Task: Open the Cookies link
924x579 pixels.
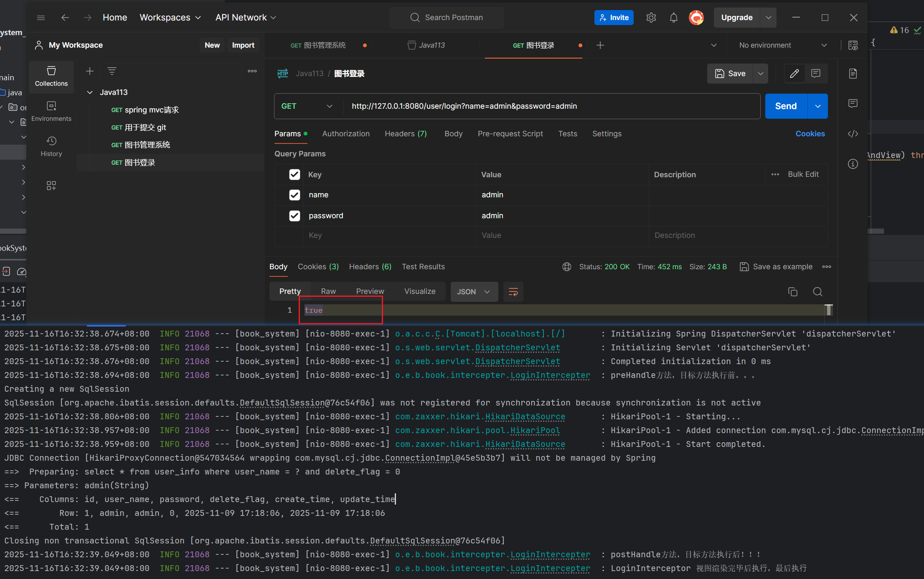Action: coord(810,134)
